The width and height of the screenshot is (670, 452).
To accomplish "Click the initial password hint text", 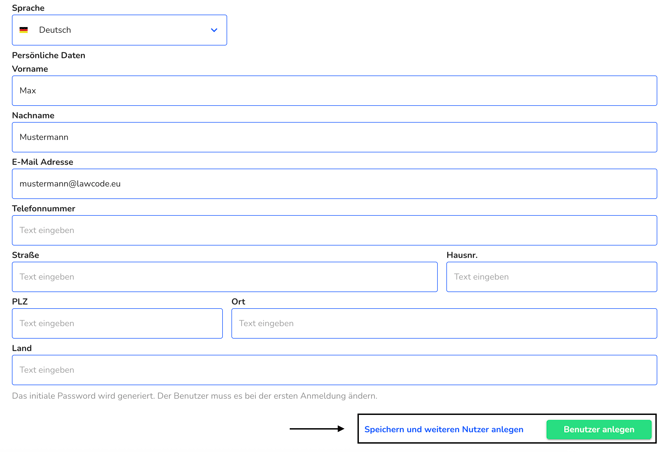I will click(194, 396).
